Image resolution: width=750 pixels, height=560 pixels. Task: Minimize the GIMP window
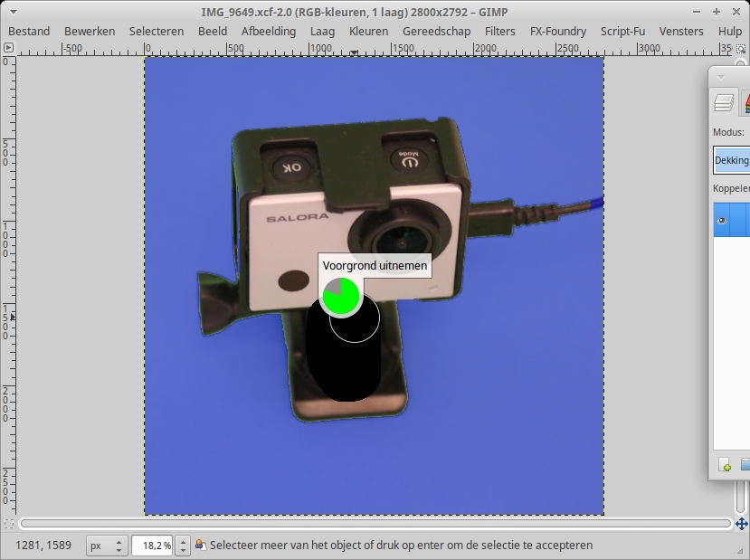coord(697,12)
